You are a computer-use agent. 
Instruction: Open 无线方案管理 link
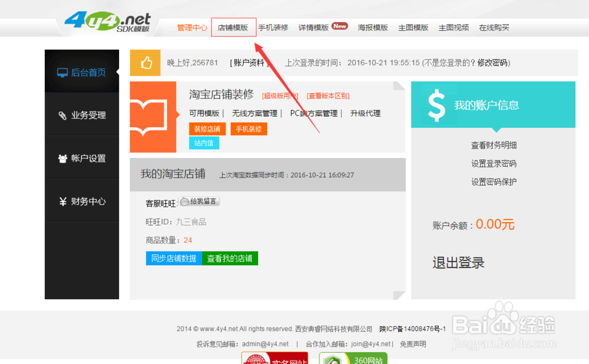tap(254, 114)
